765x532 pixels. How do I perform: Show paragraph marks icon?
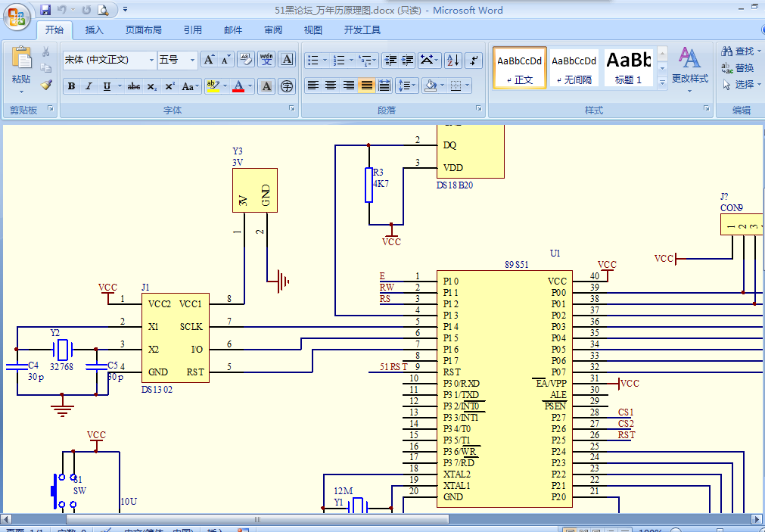click(x=474, y=60)
